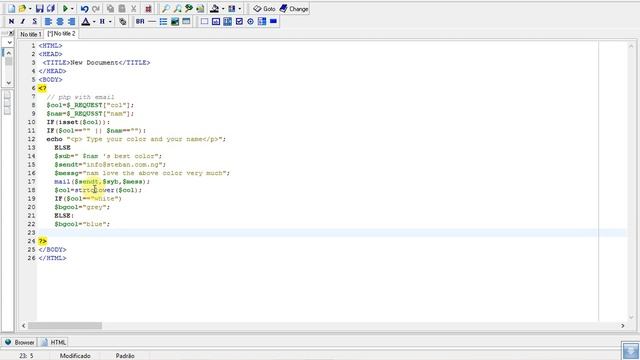Insert a BR line break tag
The image size is (640, 360).
point(140,21)
